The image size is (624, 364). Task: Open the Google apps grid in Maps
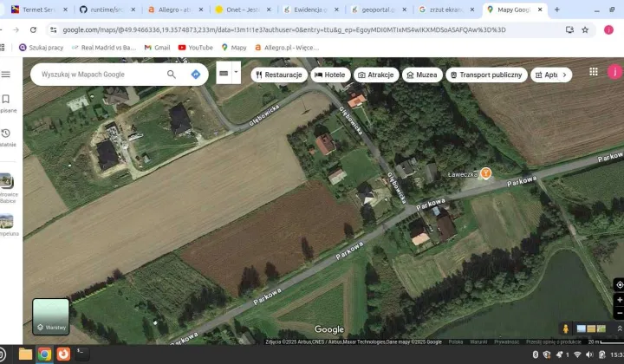click(x=594, y=72)
